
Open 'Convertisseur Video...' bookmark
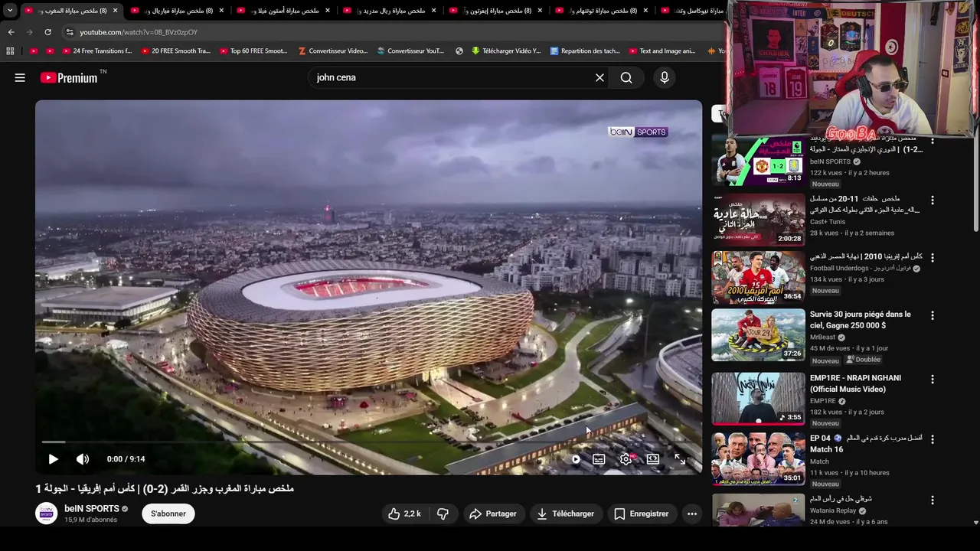[333, 51]
